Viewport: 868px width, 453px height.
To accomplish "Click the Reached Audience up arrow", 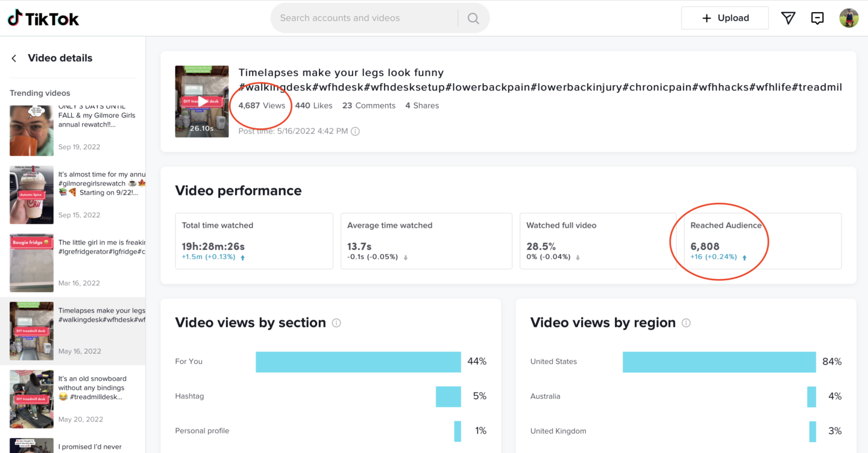I will [744, 257].
